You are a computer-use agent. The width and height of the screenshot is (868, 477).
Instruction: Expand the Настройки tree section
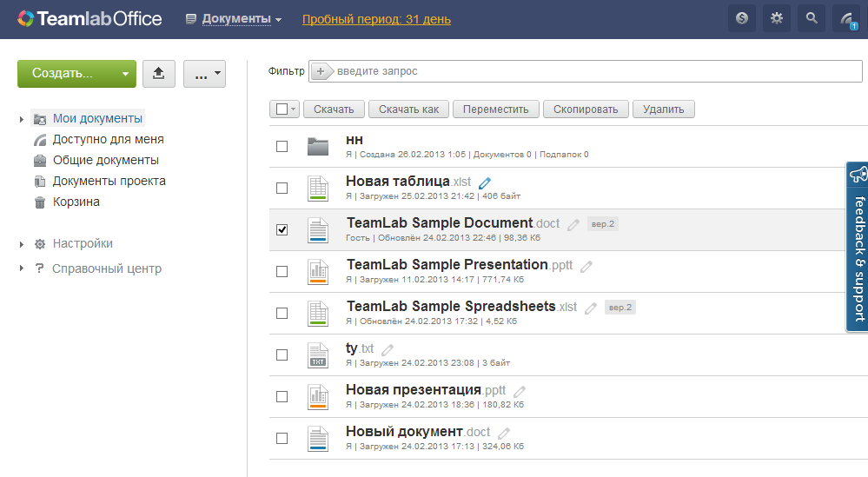[x=22, y=244]
